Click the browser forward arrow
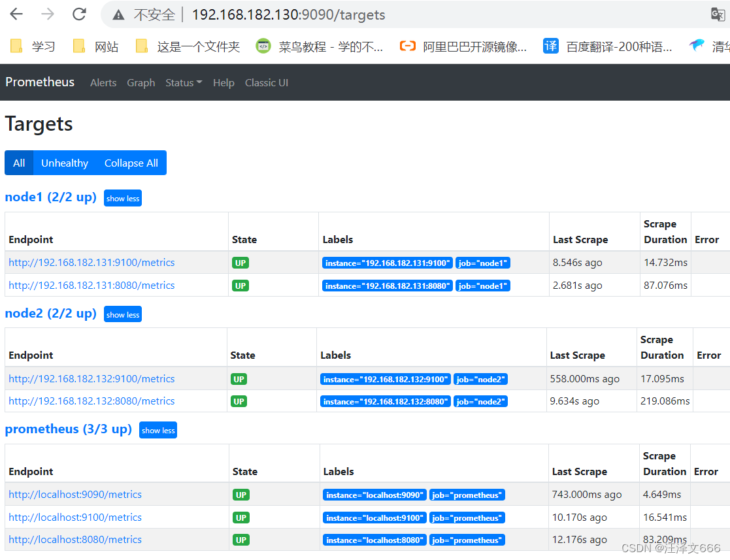Image resolution: width=730 pixels, height=560 pixels. pyautogui.click(x=48, y=14)
